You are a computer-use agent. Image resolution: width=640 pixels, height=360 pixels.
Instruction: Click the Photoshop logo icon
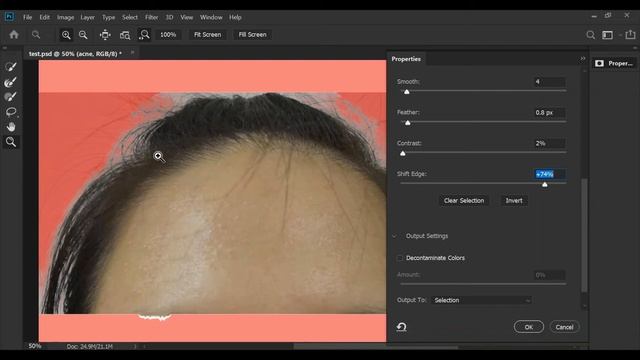tap(9, 17)
